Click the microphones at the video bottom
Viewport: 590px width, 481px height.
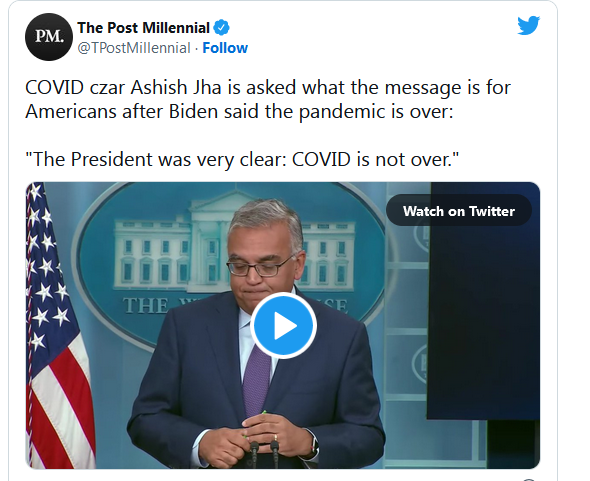tap(265, 454)
